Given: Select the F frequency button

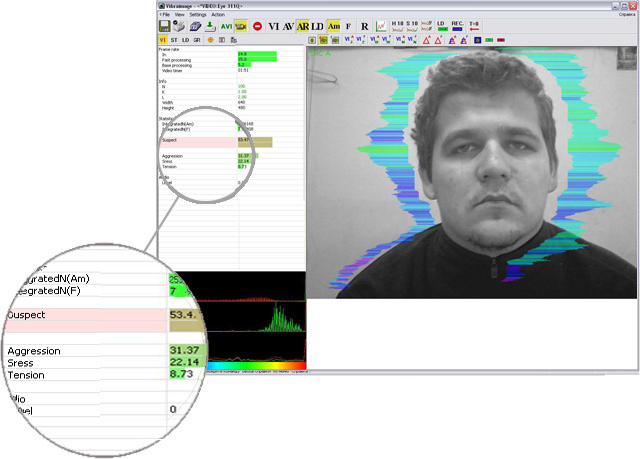Looking at the screenshot, I should pyautogui.click(x=349, y=27).
